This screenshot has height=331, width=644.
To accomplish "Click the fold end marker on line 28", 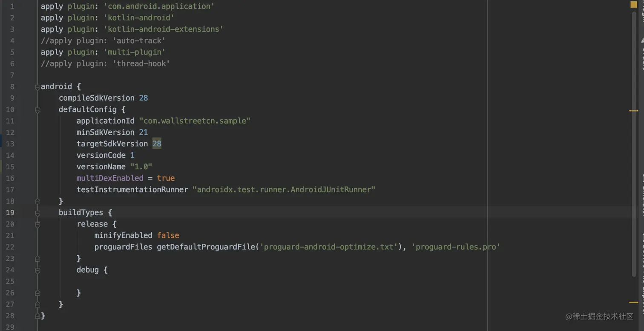I will click(37, 316).
